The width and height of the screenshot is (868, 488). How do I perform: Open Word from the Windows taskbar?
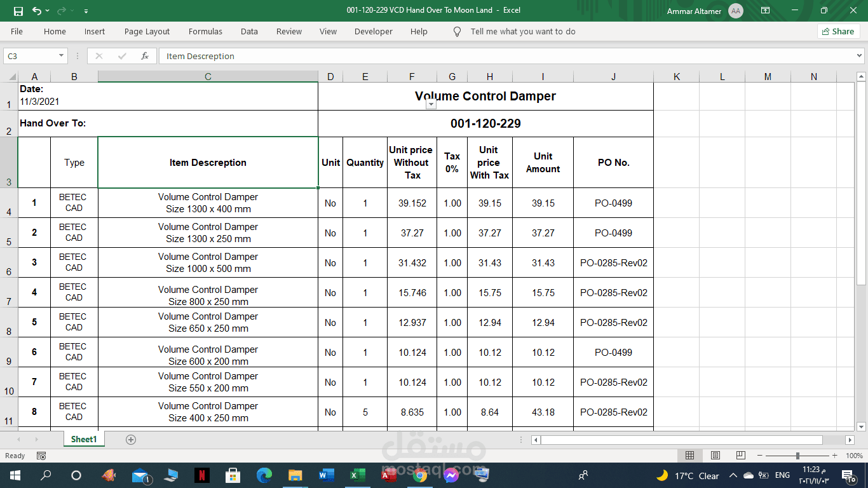coord(326,475)
